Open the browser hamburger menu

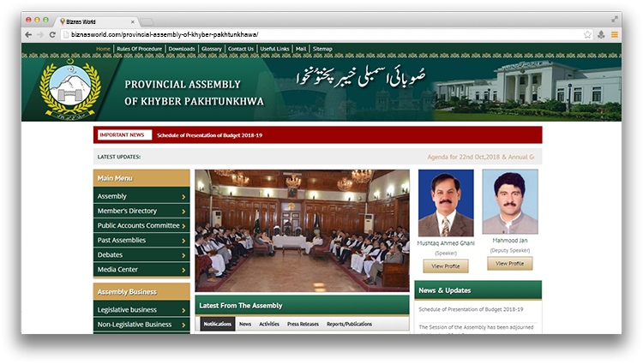click(x=614, y=34)
